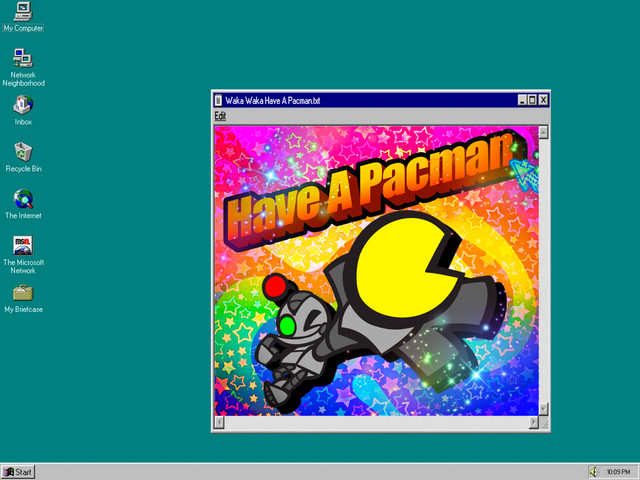Click the 'Have A Pacman' text graphic
Image resolution: width=640 pixels, height=480 pixels.
[x=374, y=188]
